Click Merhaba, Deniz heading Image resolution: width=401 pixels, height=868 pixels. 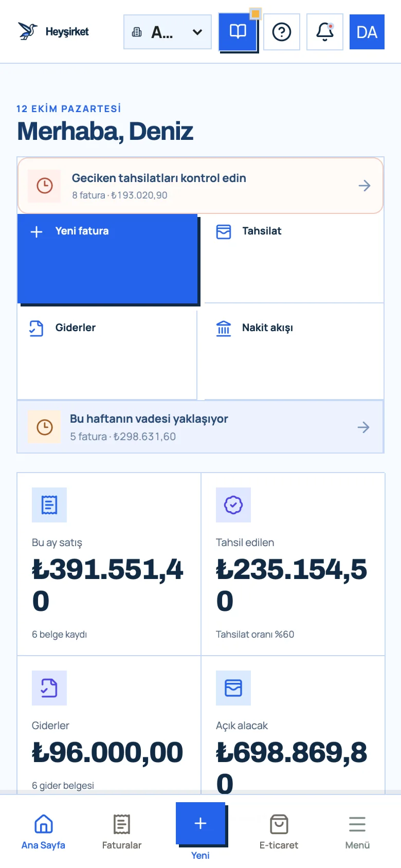point(105,131)
